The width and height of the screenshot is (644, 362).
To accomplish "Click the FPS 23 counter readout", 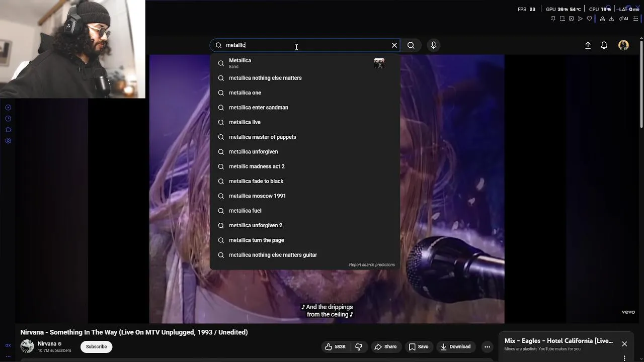I will pyautogui.click(x=526, y=9).
